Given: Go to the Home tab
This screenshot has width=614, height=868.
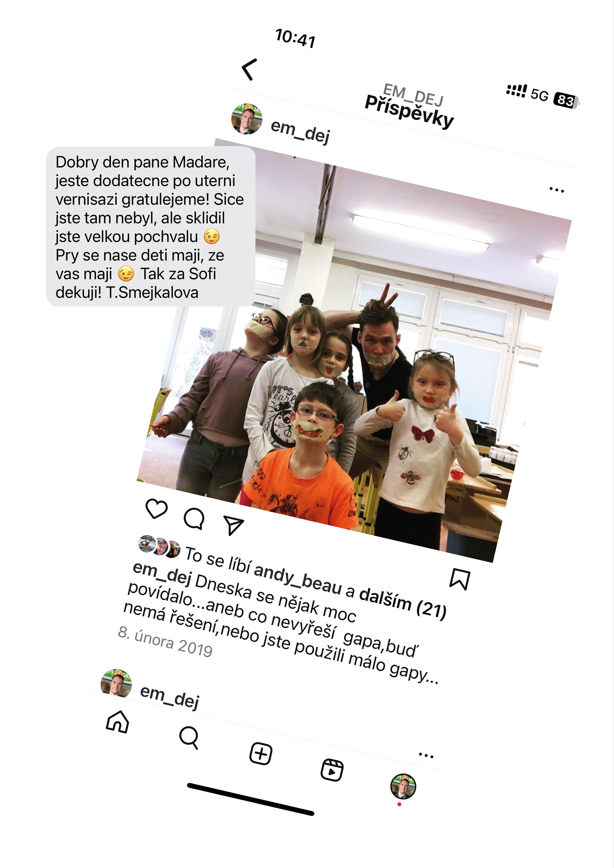Looking at the screenshot, I should click(117, 722).
